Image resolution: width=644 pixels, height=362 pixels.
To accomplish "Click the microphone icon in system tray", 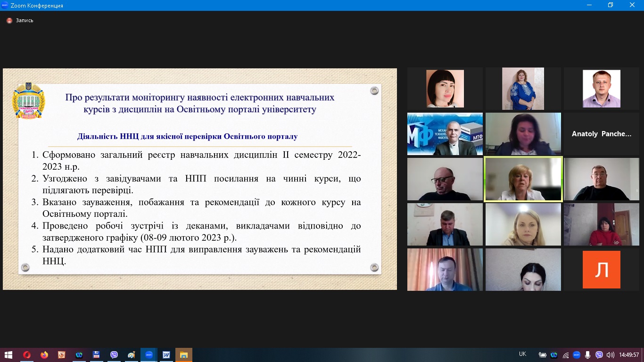I will coord(587,355).
